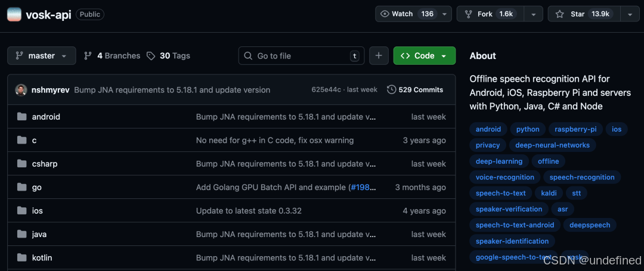Image resolution: width=644 pixels, height=271 pixels.
Task: Select the asr topic tag
Action: (x=563, y=209)
